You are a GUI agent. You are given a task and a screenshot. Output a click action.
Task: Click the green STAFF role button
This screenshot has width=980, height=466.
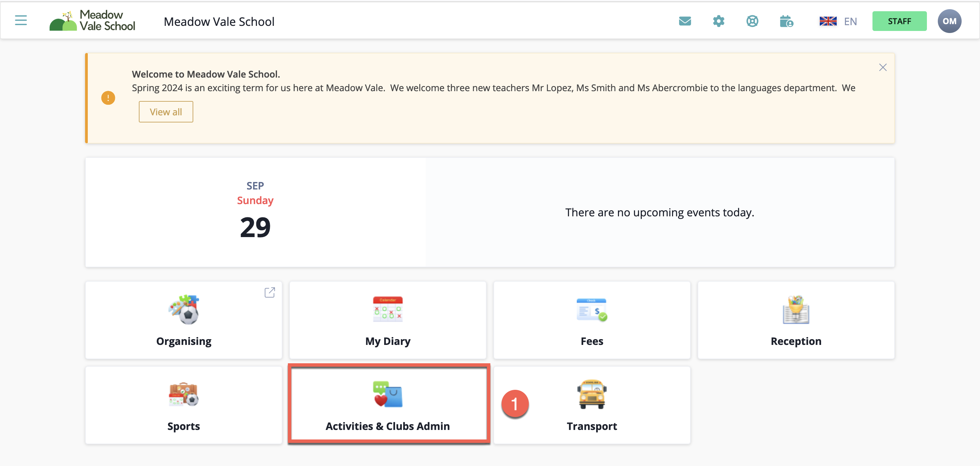[899, 21]
